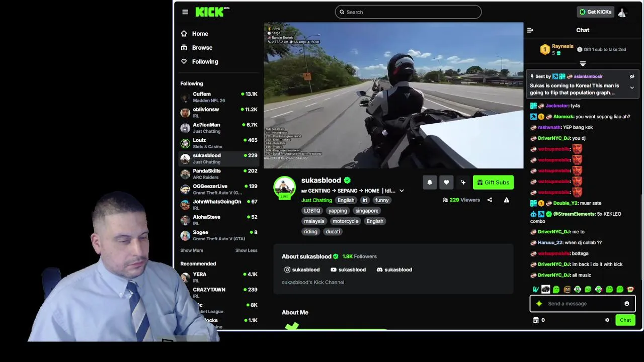This screenshot has height=362, width=644.
Task: Share the stream via share icon
Action: point(490,200)
